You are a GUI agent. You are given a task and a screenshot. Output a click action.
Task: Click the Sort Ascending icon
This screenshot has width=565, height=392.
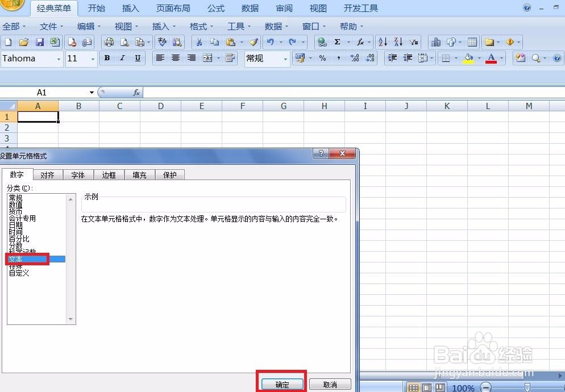click(383, 41)
